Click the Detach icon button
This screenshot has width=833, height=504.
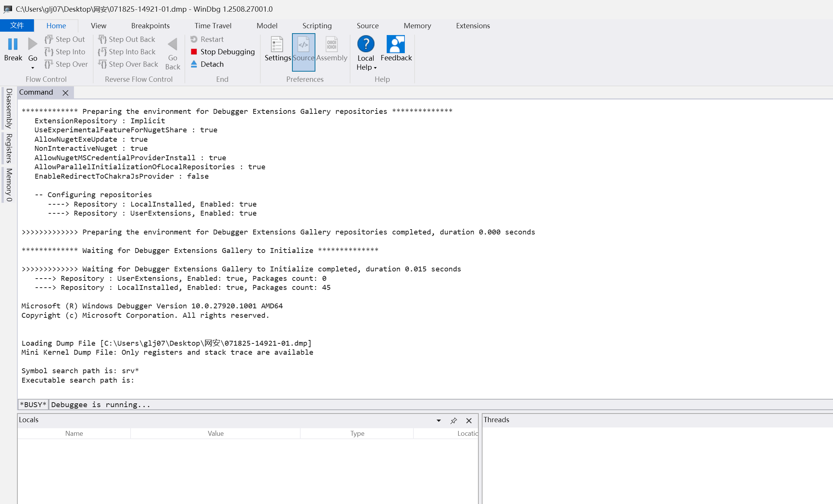pos(194,64)
